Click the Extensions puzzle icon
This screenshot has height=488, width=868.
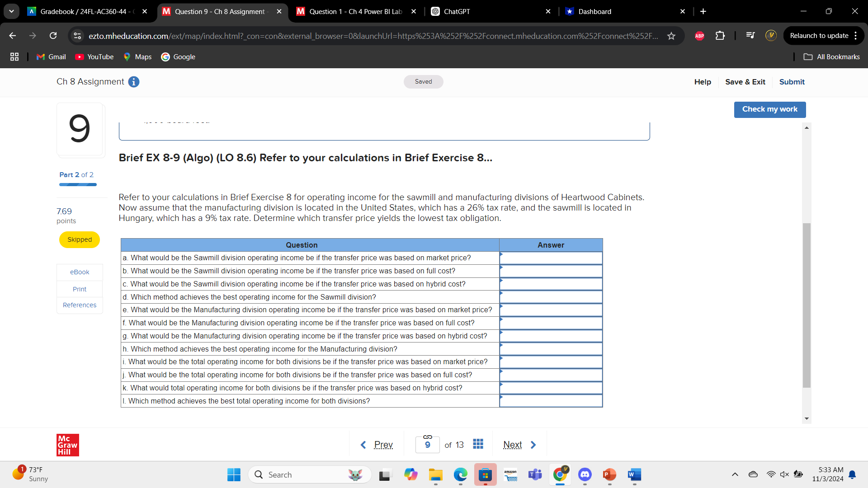tap(720, 36)
